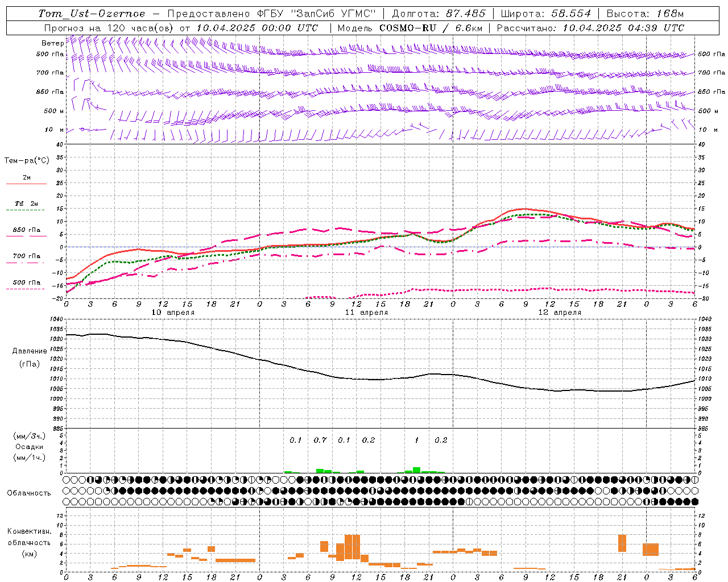Click the Td 2м dew point legend entry
728x582 pixels.
point(27,203)
